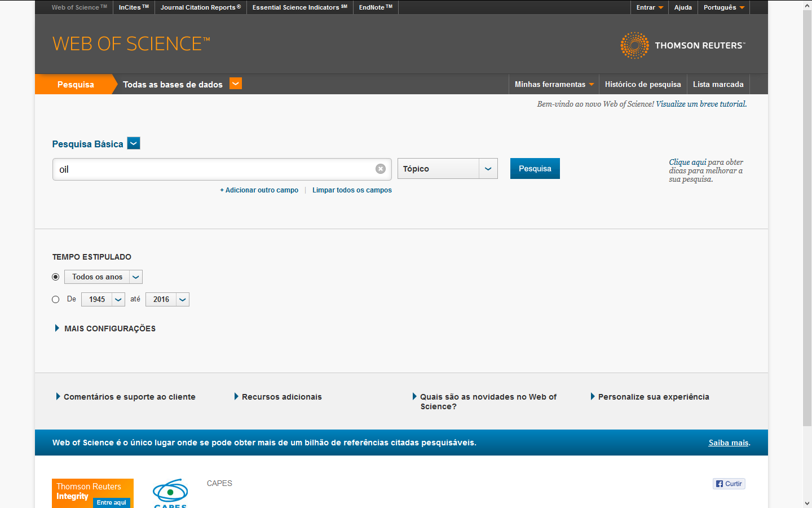Open Lista marcada
812x508 pixels.
coord(718,84)
